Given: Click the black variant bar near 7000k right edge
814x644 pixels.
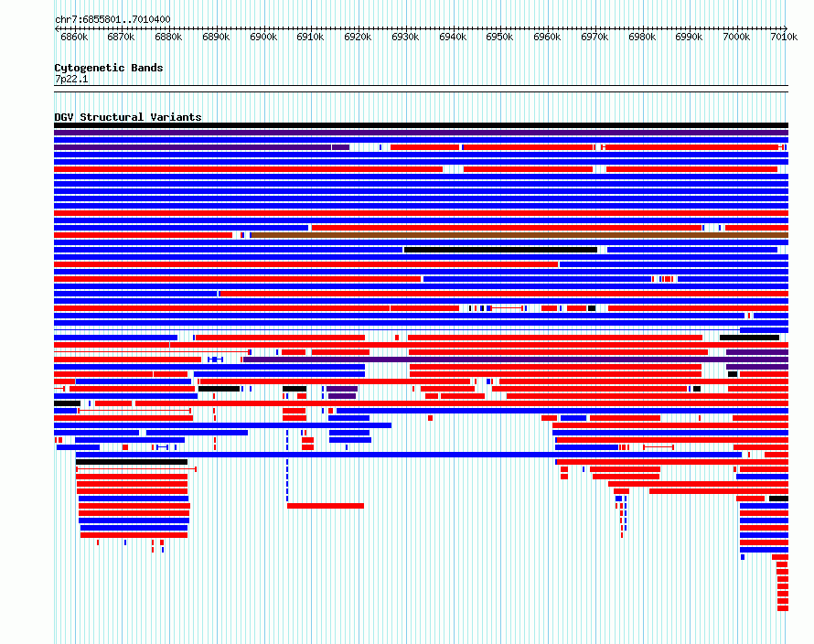Looking at the screenshot, I should (x=778, y=499).
